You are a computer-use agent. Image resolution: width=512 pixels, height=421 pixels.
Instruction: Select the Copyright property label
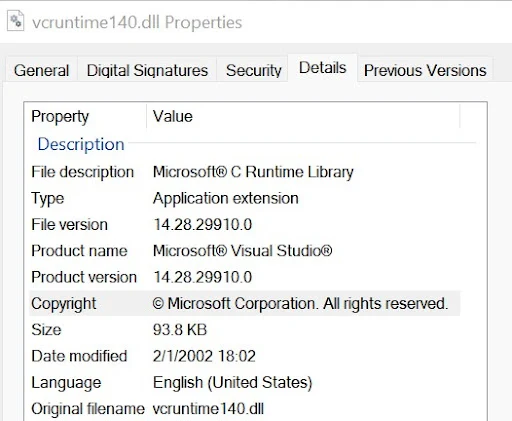[x=64, y=304]
